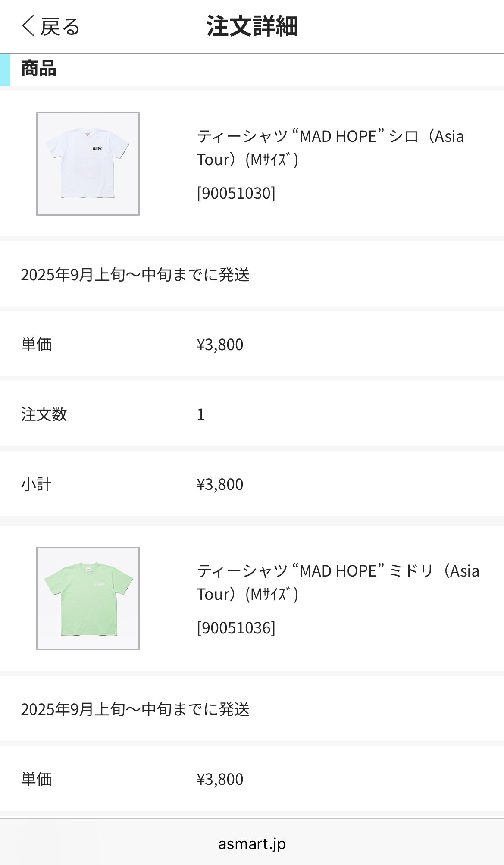Tap the green shirt 単価 price row
The width and height of the screenshot is (504, 865).
click(252, 779)
